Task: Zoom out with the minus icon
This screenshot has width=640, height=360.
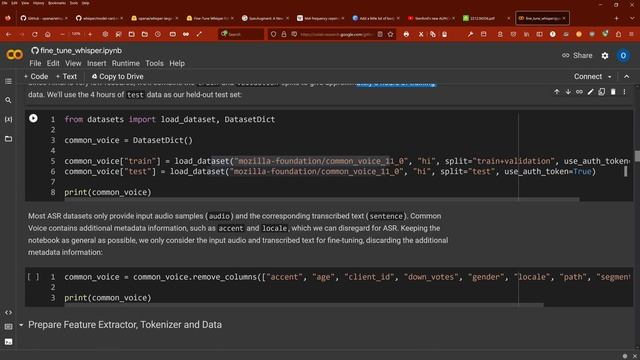Action: click(x=62, y=35)
